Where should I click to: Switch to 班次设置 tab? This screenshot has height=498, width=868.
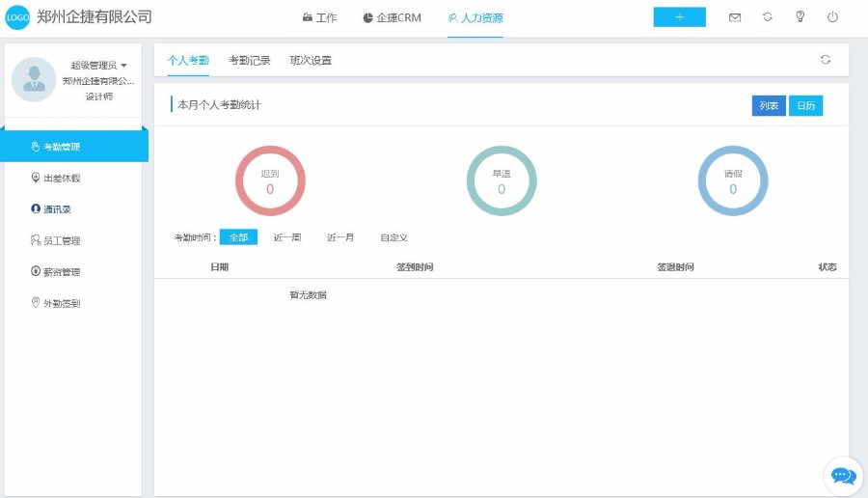tap(311, 60)
